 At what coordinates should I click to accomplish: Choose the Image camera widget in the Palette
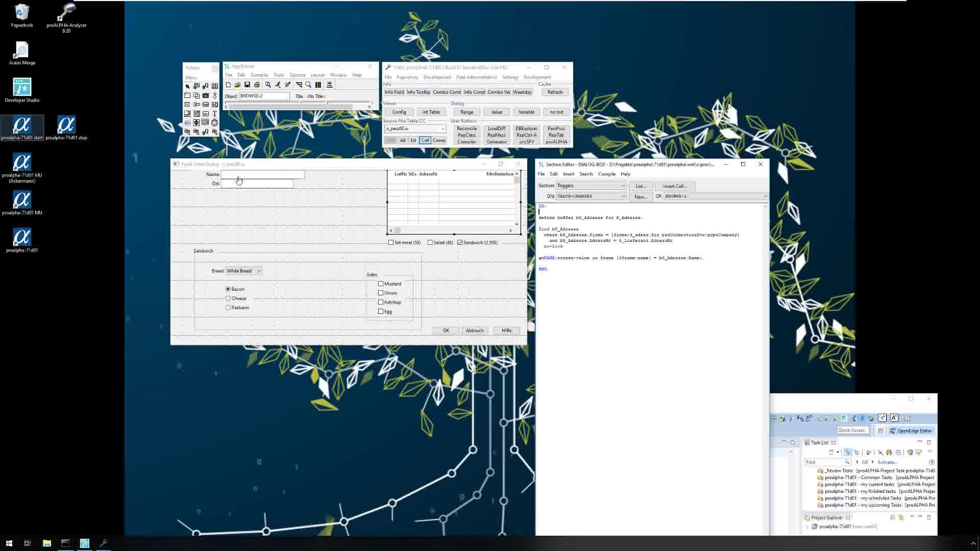[x=206, y=95]
